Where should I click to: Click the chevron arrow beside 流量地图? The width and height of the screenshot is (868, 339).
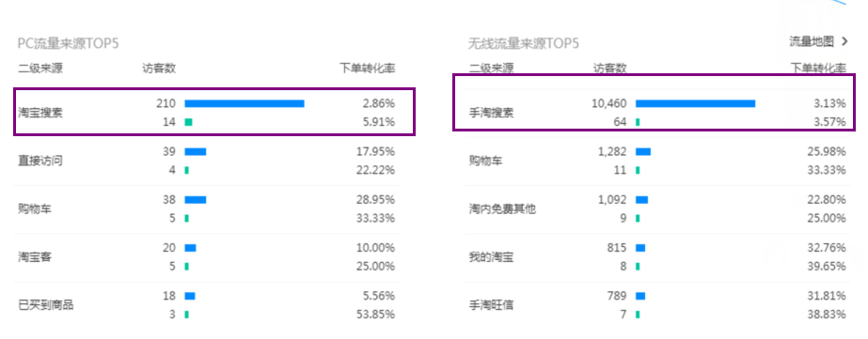pos(844,41)
